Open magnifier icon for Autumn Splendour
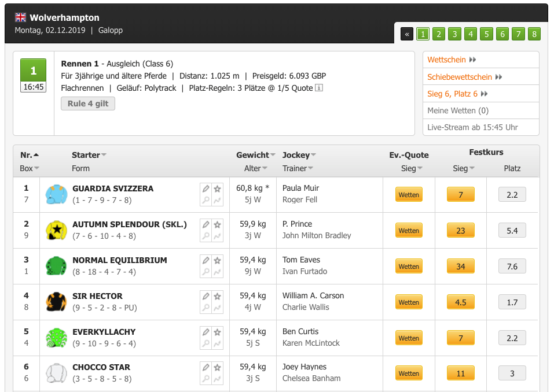The width and height of the screenshot is (554, 392). pos(206,236)
